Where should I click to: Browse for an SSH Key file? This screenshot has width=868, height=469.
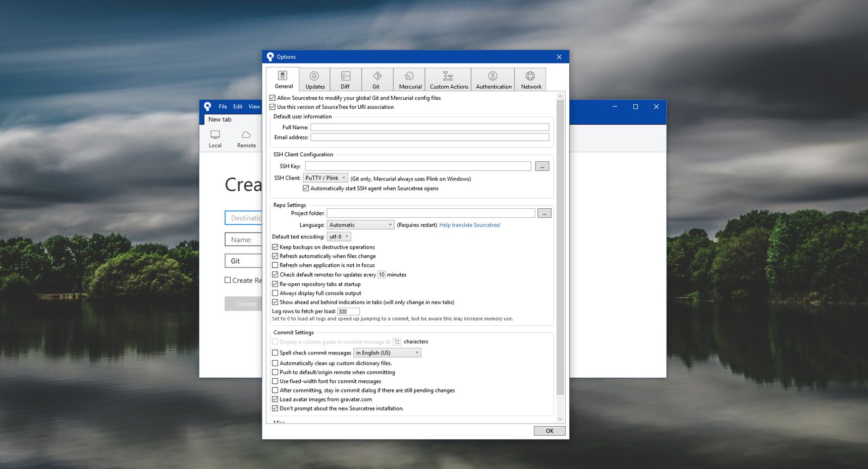click(x=542, y=166)
